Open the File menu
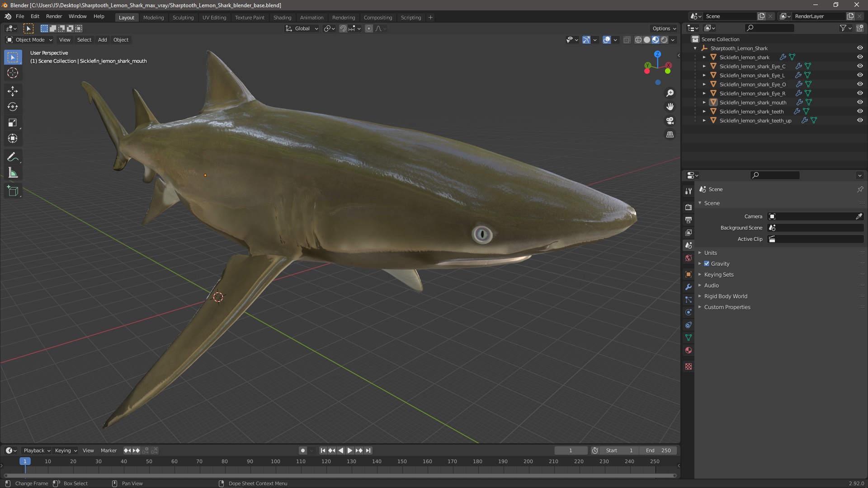868x488 pixels. click(x=20, y=16)
